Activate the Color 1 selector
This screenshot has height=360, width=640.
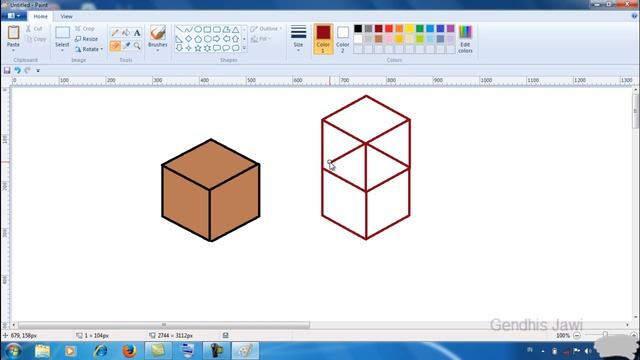click(323, 39)
